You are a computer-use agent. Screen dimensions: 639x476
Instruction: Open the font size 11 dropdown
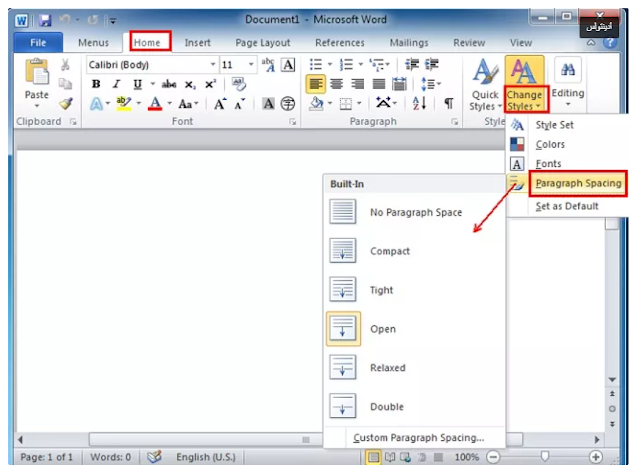click(x=251, y=64)
